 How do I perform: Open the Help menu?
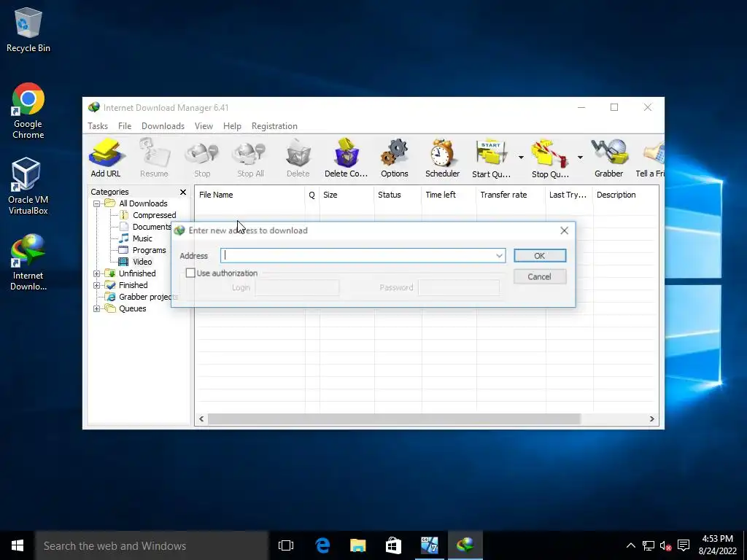(x=232, y=126)
